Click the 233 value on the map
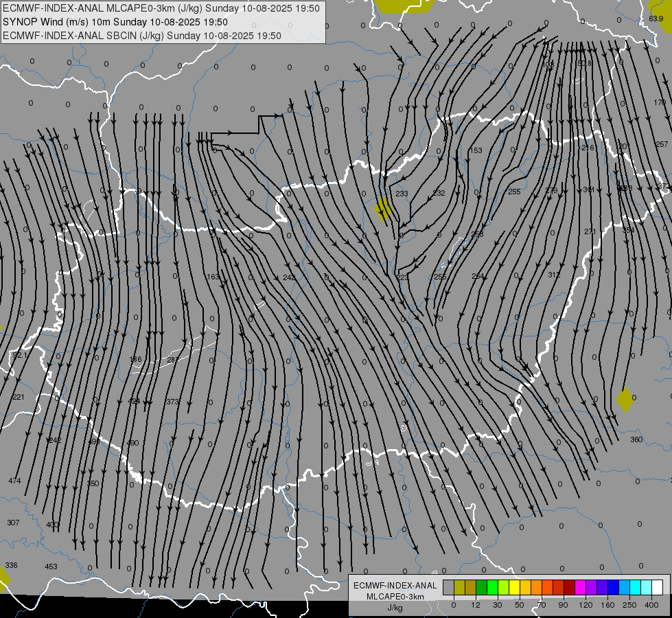The height and width of the screenshot is (618, 672). [402, 194]
